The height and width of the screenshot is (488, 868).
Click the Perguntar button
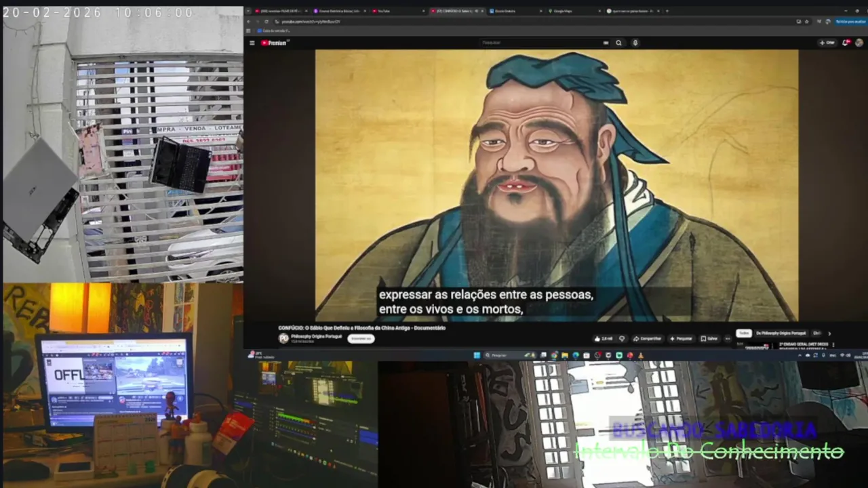tap(681, 339)
